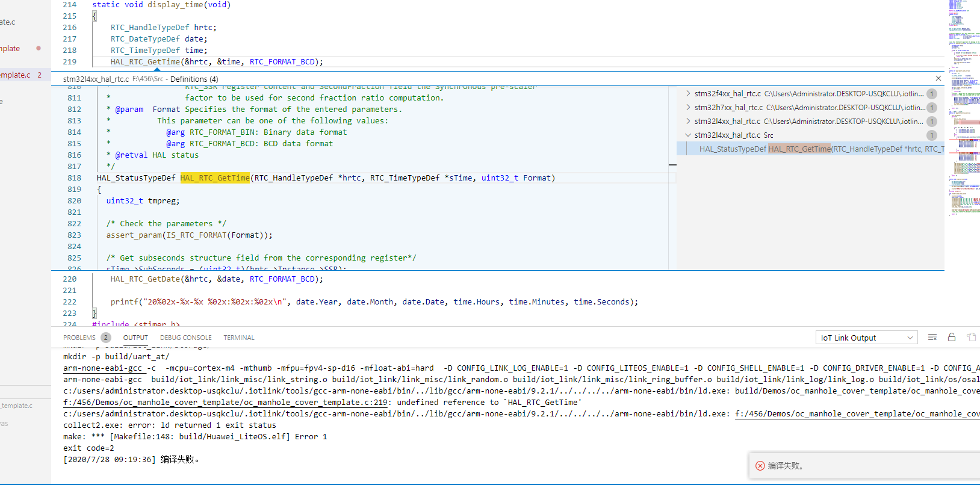This screenshot has width=980, height=485.
Task: Toggle output scroll lock icon
Action: pyautogui.click(x=952, y=338)
